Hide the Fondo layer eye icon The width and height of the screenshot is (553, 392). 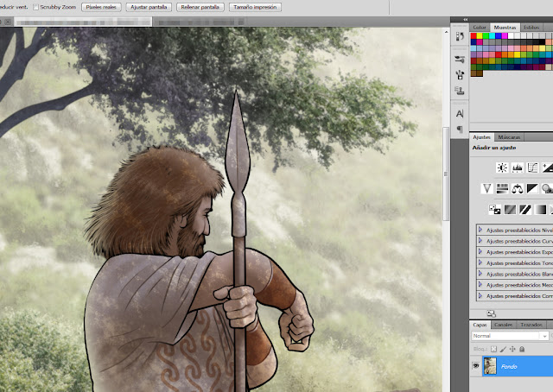point(476,366)
